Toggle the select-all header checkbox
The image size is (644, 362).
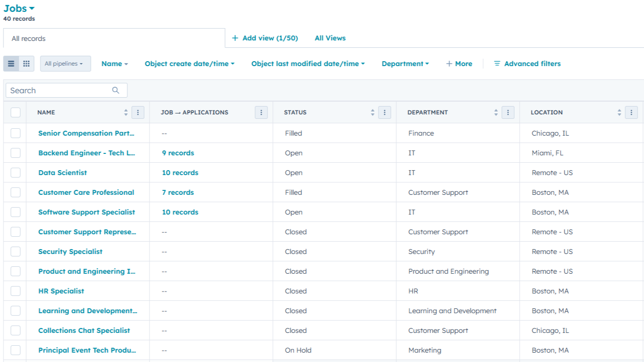[15, 112]
